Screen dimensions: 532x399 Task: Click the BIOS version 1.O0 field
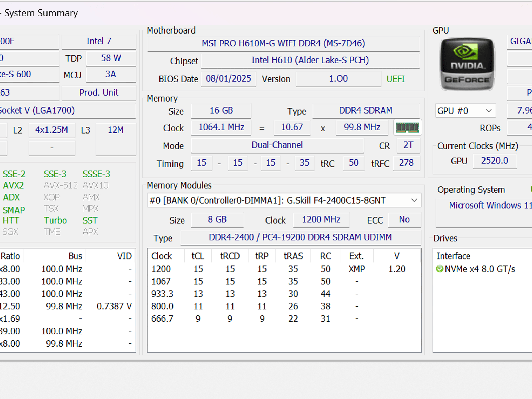tap(338, 79)
